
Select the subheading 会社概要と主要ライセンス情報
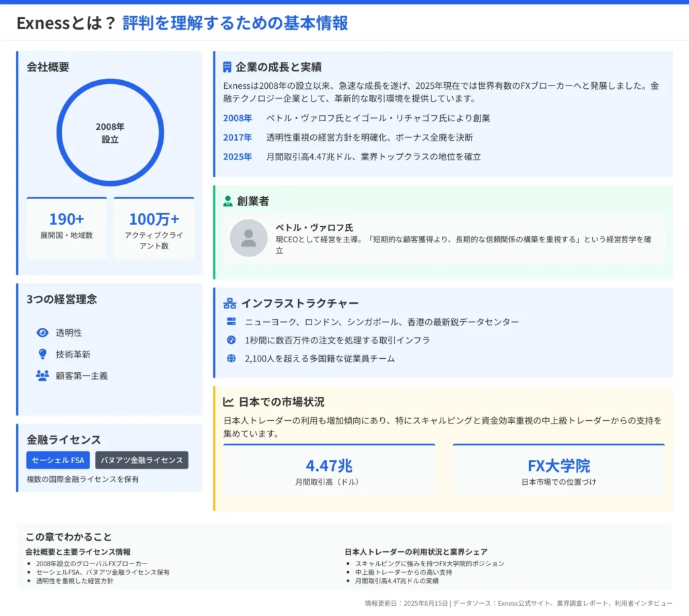pyautogui.click(x=78, y=552)
